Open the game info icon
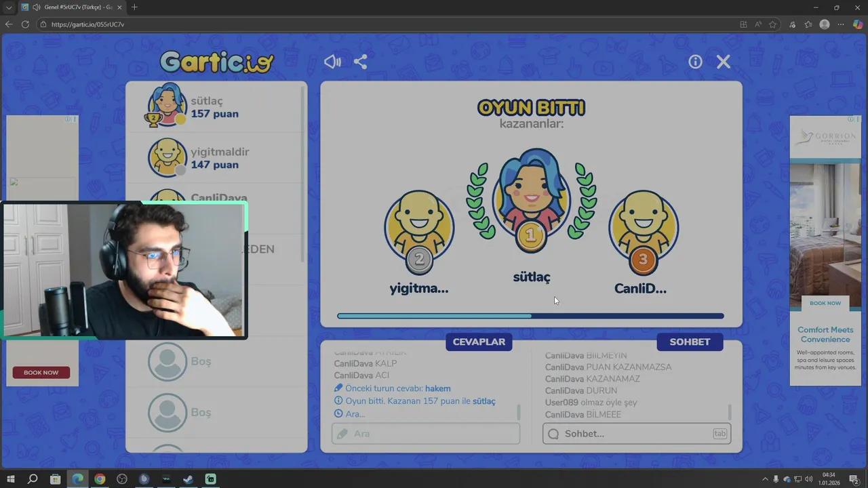 695,62
